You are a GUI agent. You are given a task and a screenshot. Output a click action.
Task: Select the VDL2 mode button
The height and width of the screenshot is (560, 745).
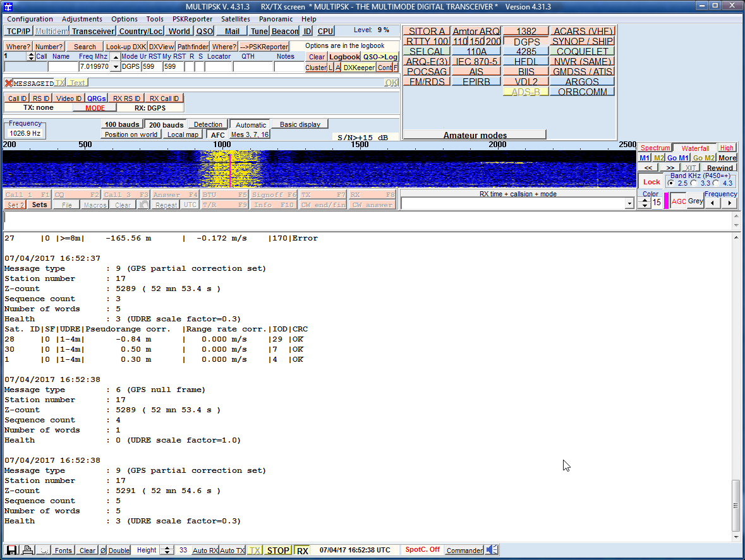[x=526, y=81]
